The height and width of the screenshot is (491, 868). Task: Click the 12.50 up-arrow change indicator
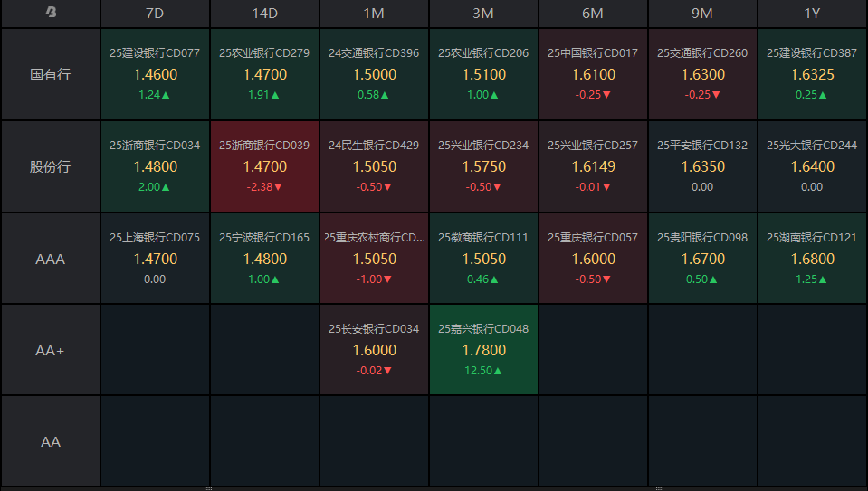pyautogui.click(x=483, y=371)
